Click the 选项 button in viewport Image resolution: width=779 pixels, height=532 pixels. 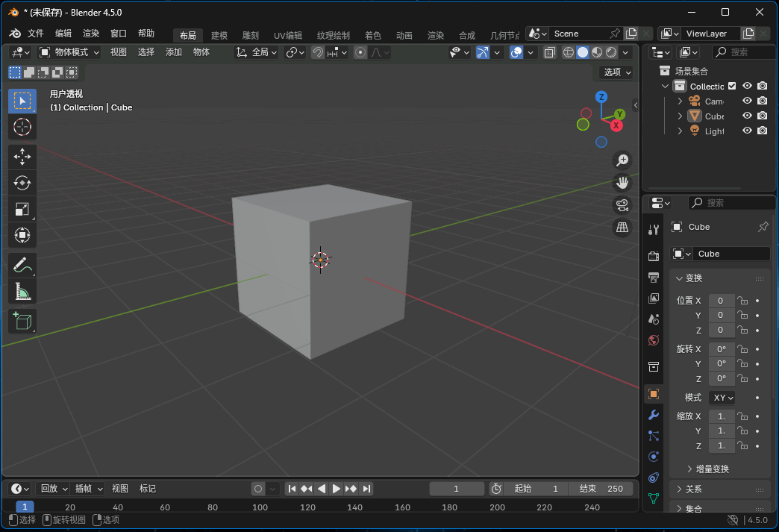point(616,72)
